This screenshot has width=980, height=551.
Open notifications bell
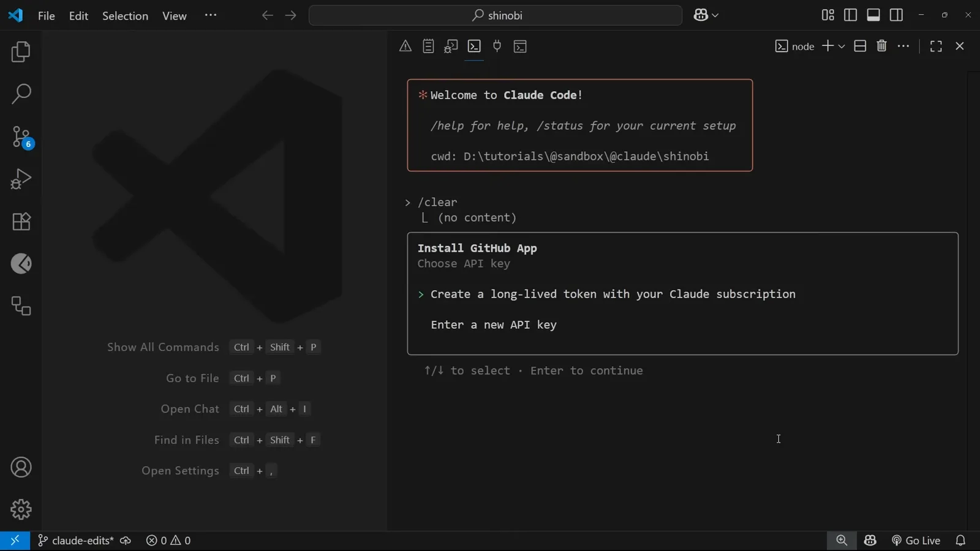[960, 541]
